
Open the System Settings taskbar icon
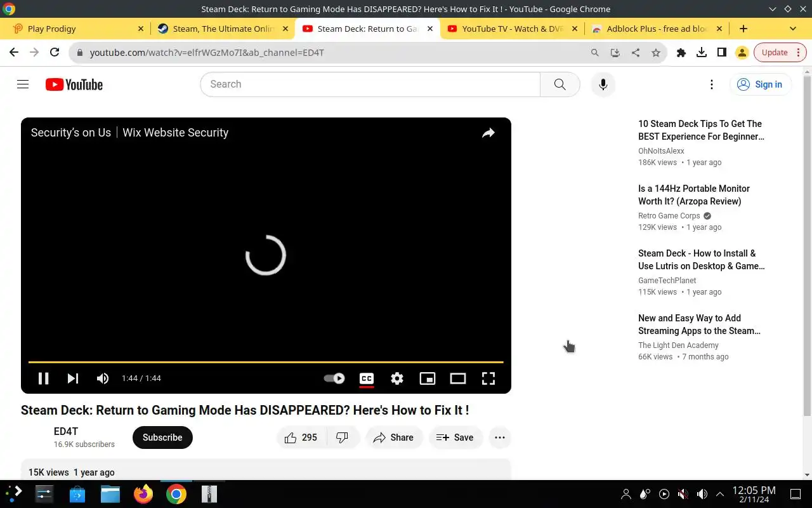click(44, 493)
